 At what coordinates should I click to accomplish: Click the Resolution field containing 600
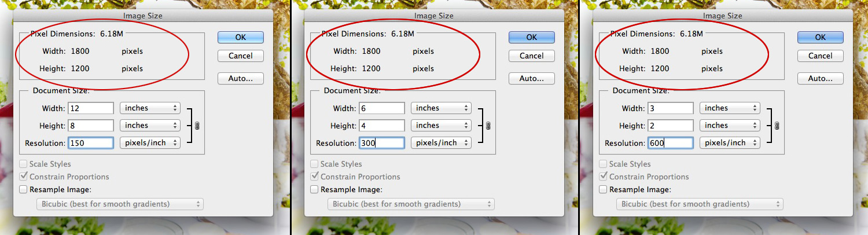point(671,143)
